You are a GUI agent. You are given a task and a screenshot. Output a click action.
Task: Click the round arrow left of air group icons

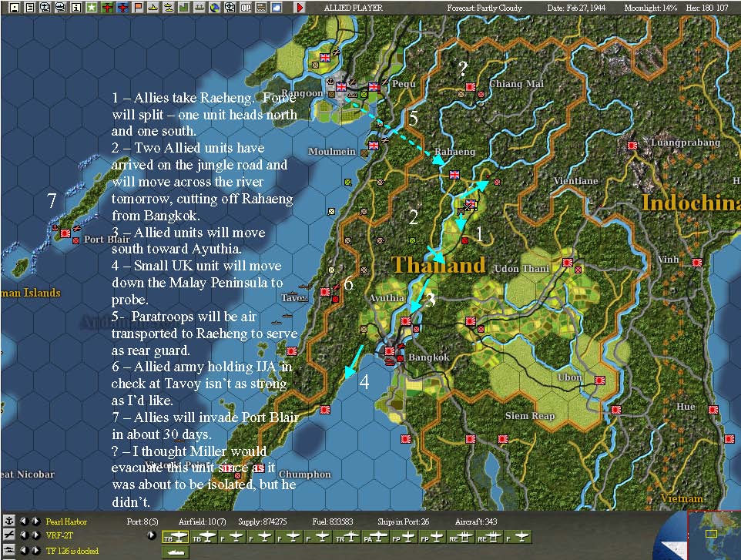click(151, 535)
